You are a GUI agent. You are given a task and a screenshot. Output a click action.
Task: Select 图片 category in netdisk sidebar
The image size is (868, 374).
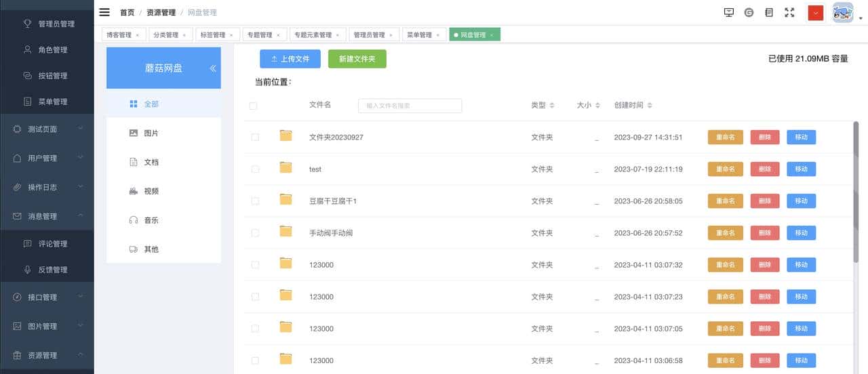[x=163, y=133]
